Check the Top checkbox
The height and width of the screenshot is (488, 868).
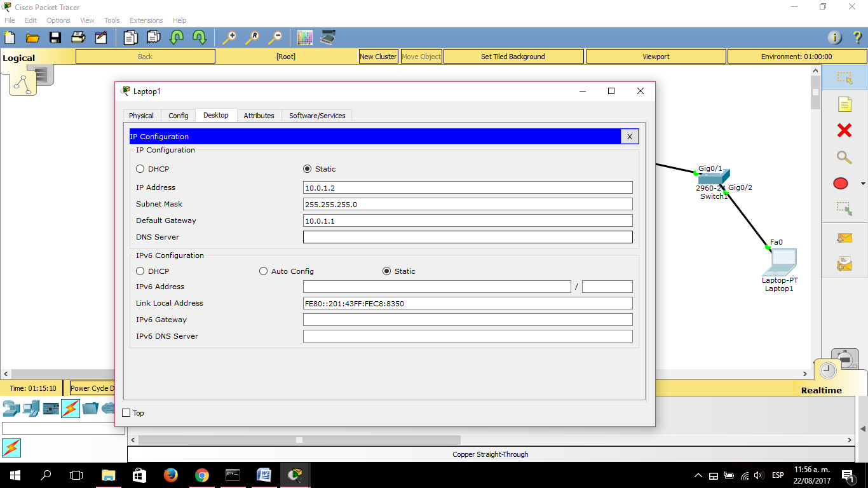126,412
